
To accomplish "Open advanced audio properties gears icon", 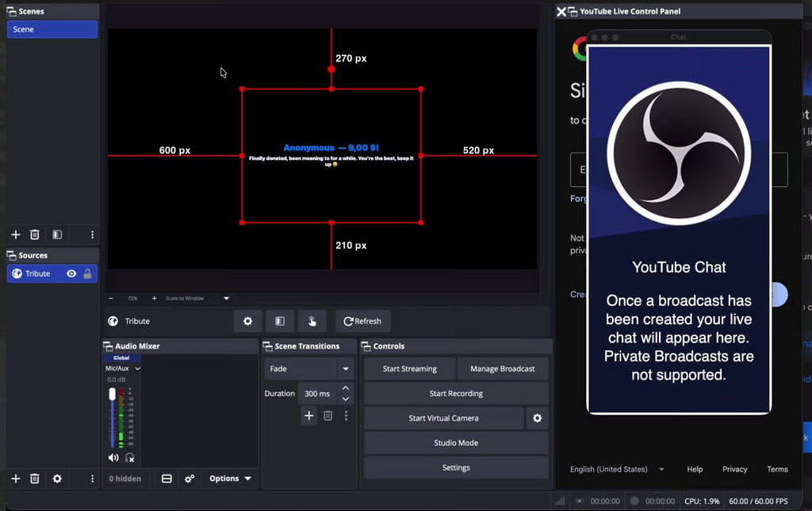I will point(190,479).
